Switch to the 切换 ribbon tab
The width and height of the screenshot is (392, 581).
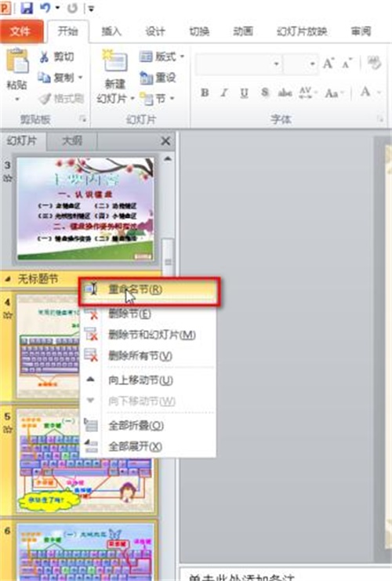[x=199, y=31]
